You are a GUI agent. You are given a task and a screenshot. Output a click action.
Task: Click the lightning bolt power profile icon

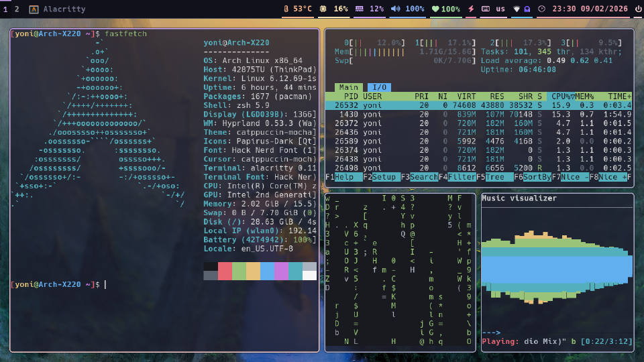tap(471, 9)
